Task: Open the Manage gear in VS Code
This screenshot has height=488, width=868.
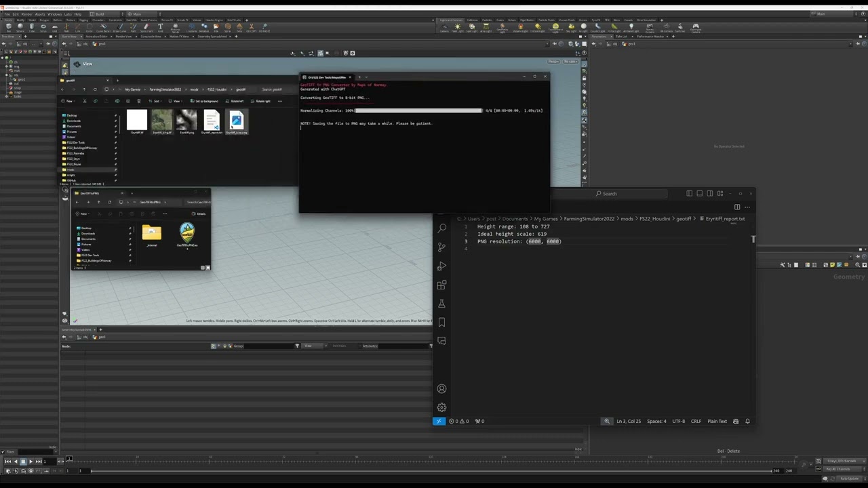Action: 441,407
